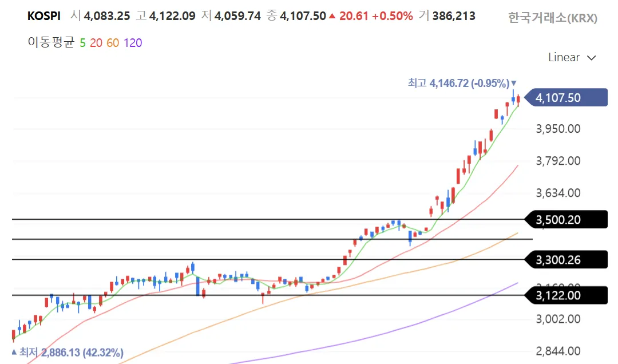618x364 pixels.
Task: Open the Linear scale dropdown
Action: (564, 57)
